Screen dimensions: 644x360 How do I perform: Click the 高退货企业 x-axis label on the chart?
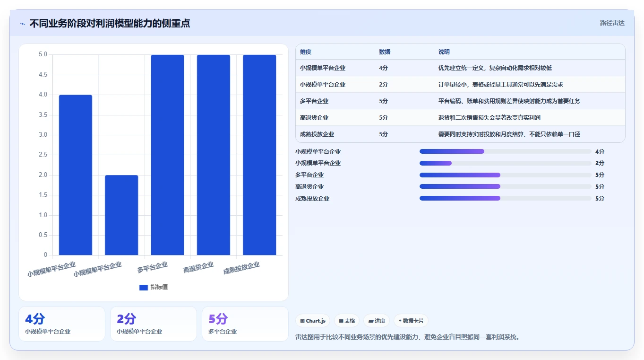pos(198,268)
